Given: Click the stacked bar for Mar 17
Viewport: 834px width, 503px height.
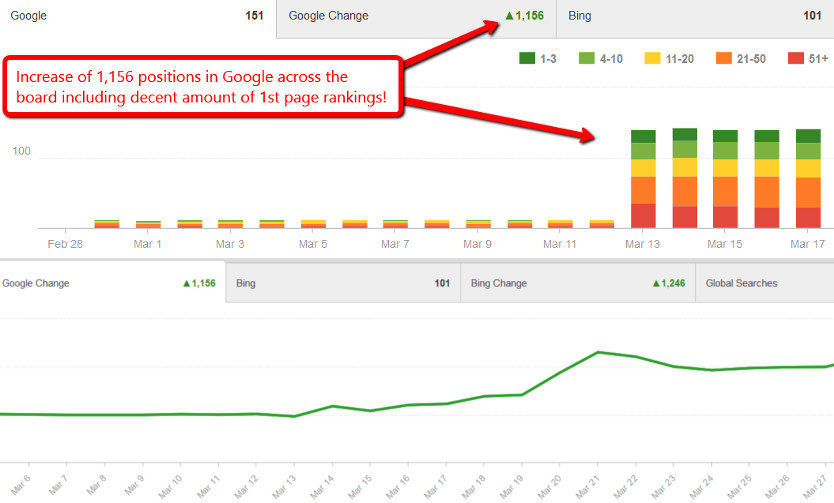Looking at the screenshot, I should [808, 180].
